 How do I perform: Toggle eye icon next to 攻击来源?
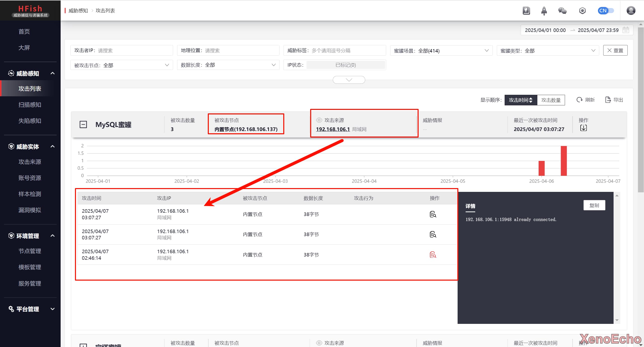319,120
